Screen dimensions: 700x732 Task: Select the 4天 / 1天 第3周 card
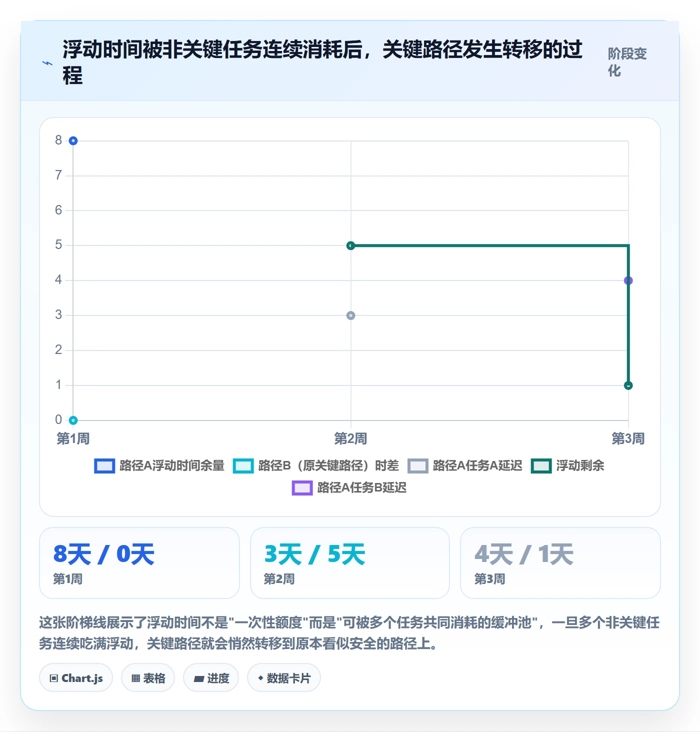pyautogui.click(x=560, y=563)
